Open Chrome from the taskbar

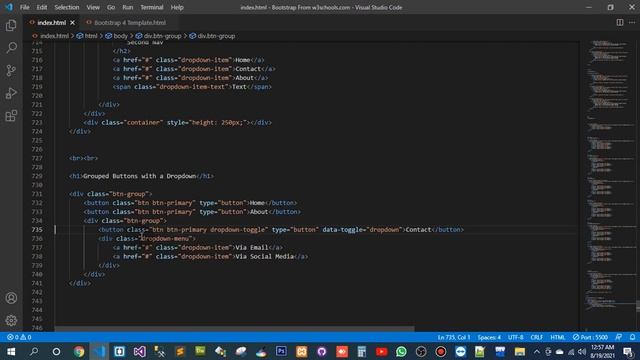pos(79,351)
